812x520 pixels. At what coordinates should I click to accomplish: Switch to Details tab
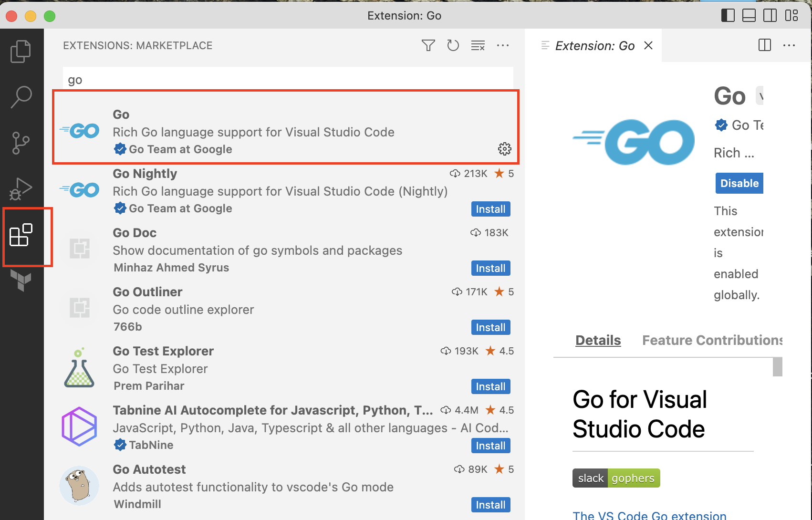click(598, 340)
